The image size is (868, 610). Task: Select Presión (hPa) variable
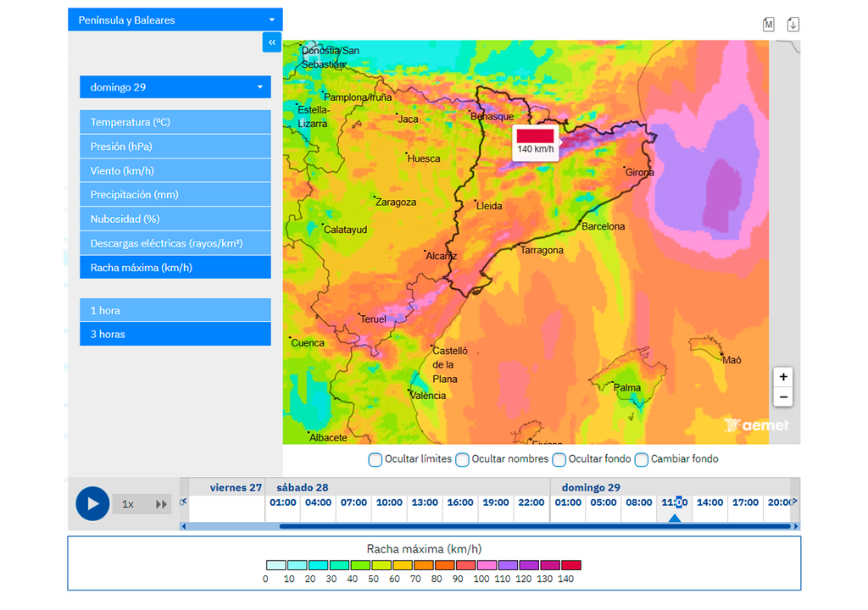pyautogui.click(x=175, y=146)
